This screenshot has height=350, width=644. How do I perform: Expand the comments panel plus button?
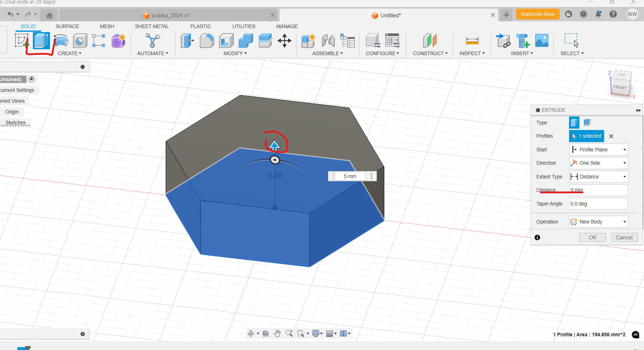pyautogui.click(x=82, y=334)
